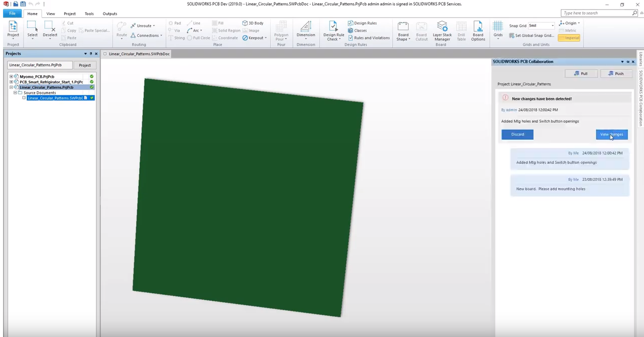Open Layer Stack Manager
The height and width of the screenshot is (337, 644).
click(x=442, y=30)
